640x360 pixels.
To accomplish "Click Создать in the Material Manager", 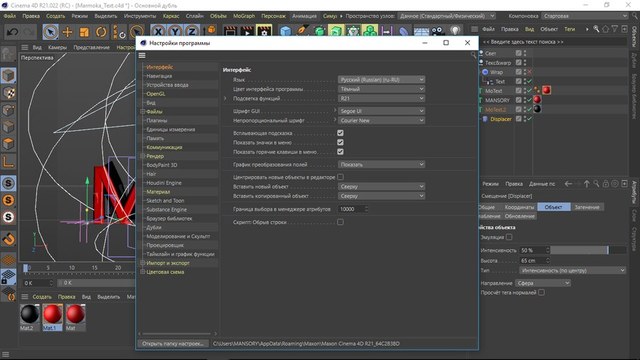I will tap(42, 297).
